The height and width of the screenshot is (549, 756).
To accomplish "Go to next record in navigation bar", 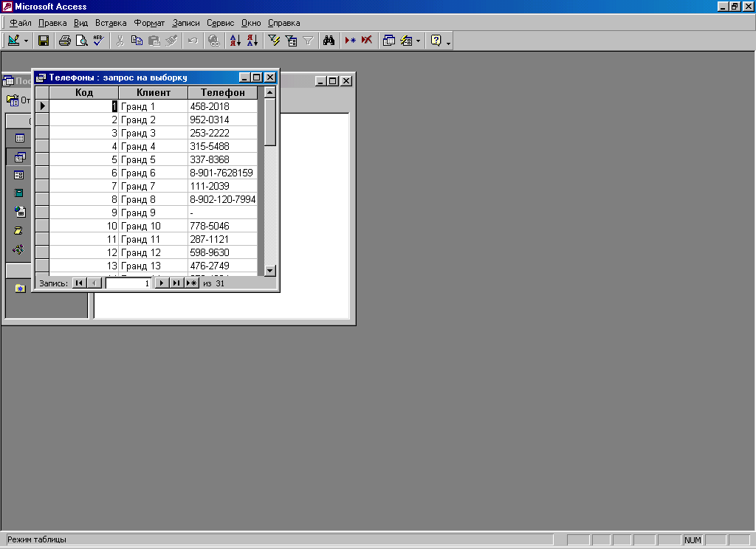I will [161, 283].
